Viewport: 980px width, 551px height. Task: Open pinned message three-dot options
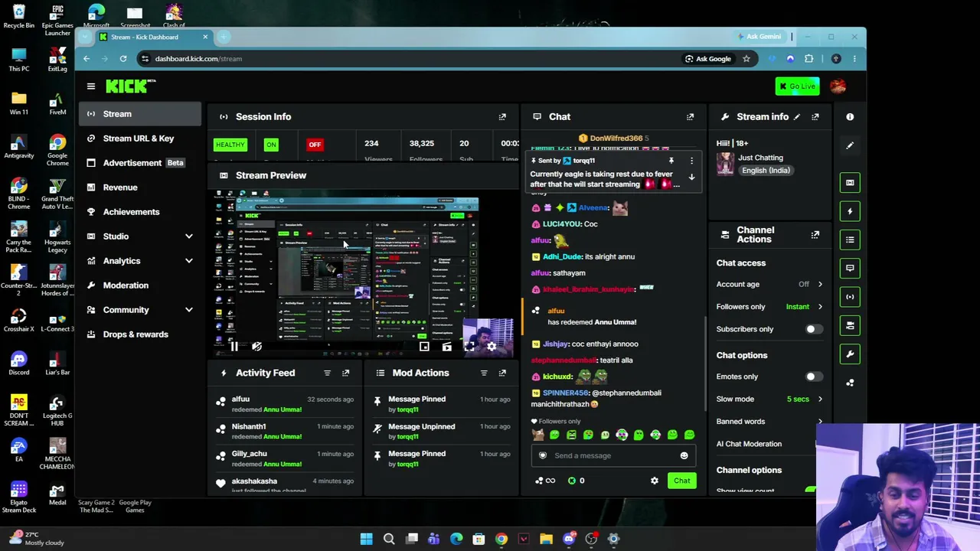pos(691,161)
